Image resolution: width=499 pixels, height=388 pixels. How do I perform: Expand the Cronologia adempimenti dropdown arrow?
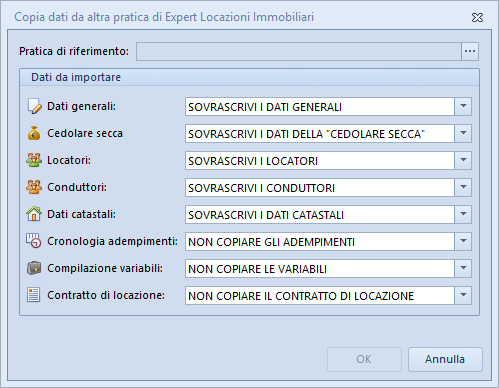click(x=463, y=242)
